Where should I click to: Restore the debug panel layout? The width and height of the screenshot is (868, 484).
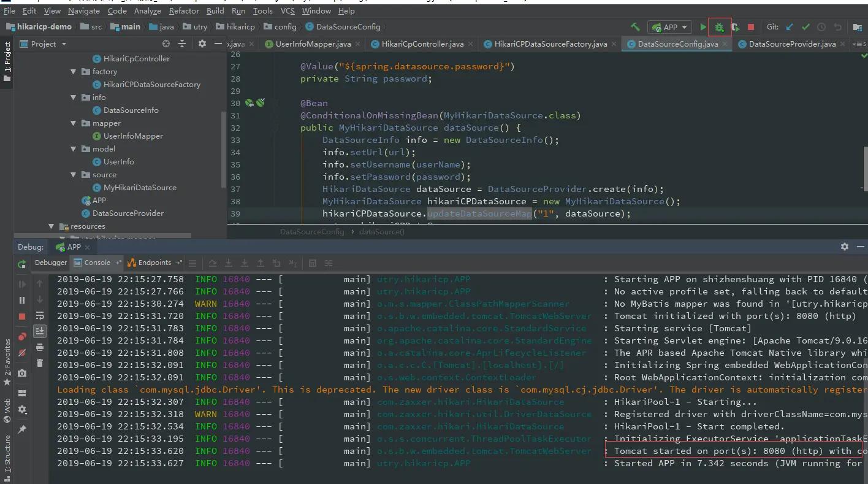[x=22, y=393]
